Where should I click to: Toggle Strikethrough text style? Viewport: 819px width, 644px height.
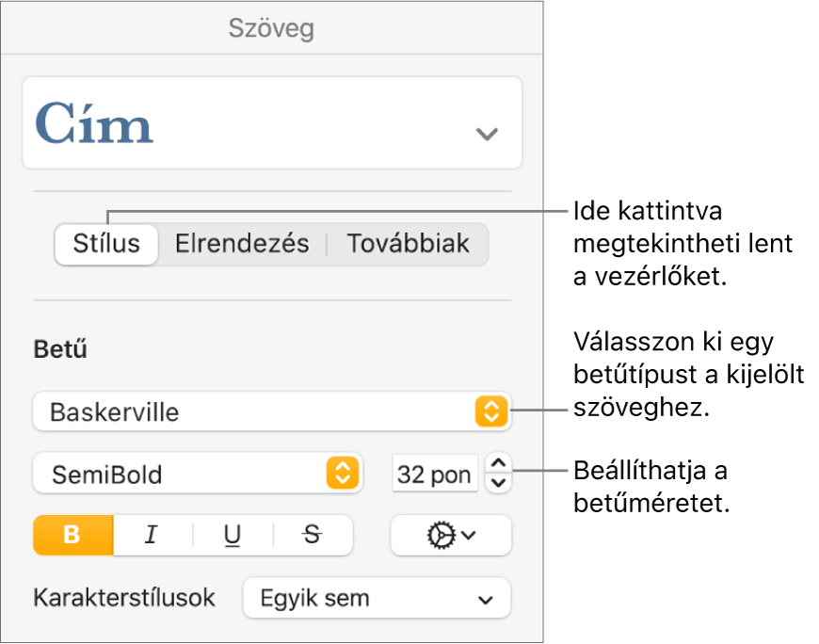coord(313,535)
